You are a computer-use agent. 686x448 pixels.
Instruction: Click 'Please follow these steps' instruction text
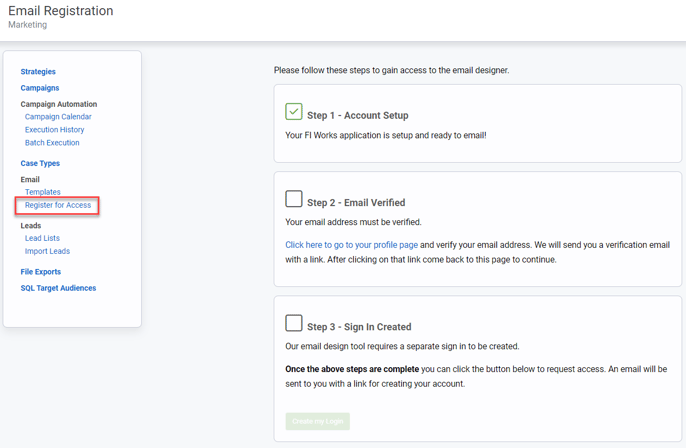click(392, 70)
